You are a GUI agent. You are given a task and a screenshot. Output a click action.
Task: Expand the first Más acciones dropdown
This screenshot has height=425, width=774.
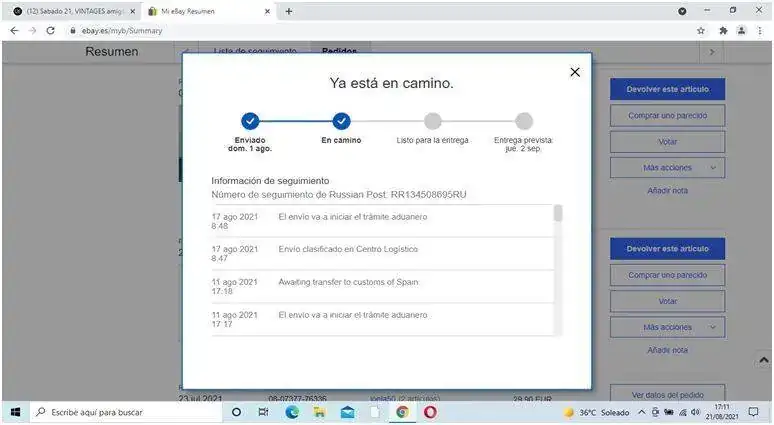pyautogui.click(x=667, y=167)
